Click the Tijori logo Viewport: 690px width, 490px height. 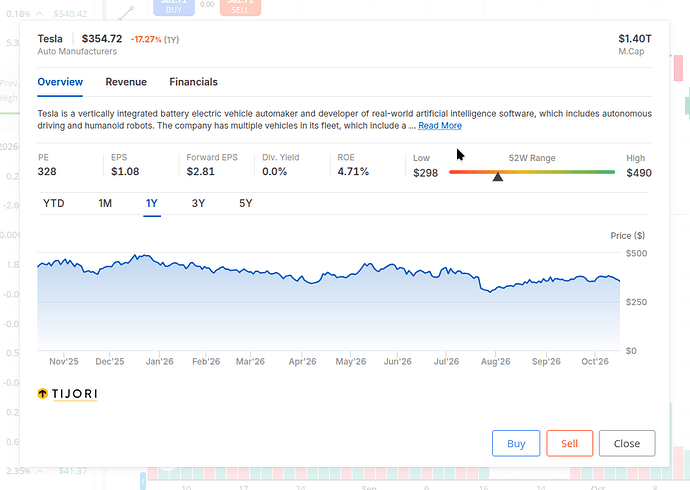(67, 394)
